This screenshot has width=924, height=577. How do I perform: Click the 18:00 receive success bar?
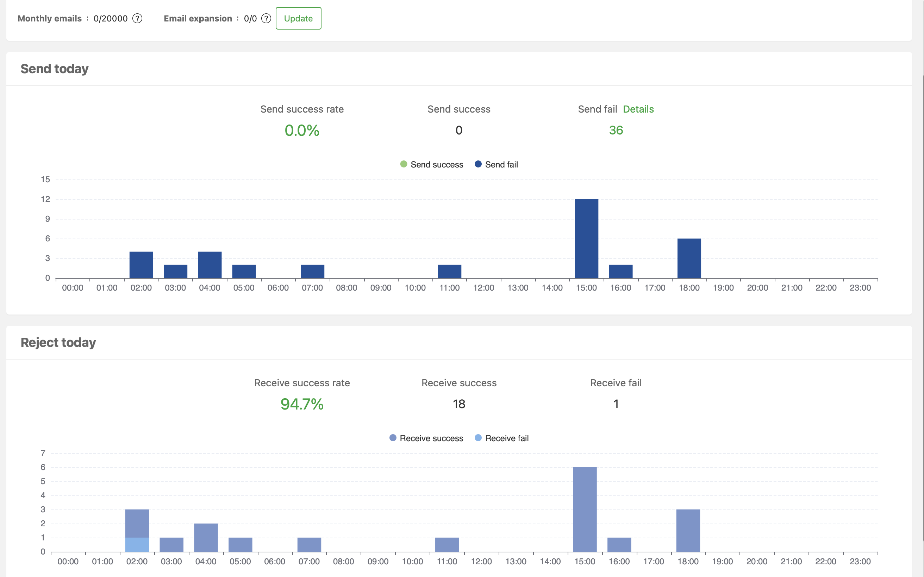[688, 531]
